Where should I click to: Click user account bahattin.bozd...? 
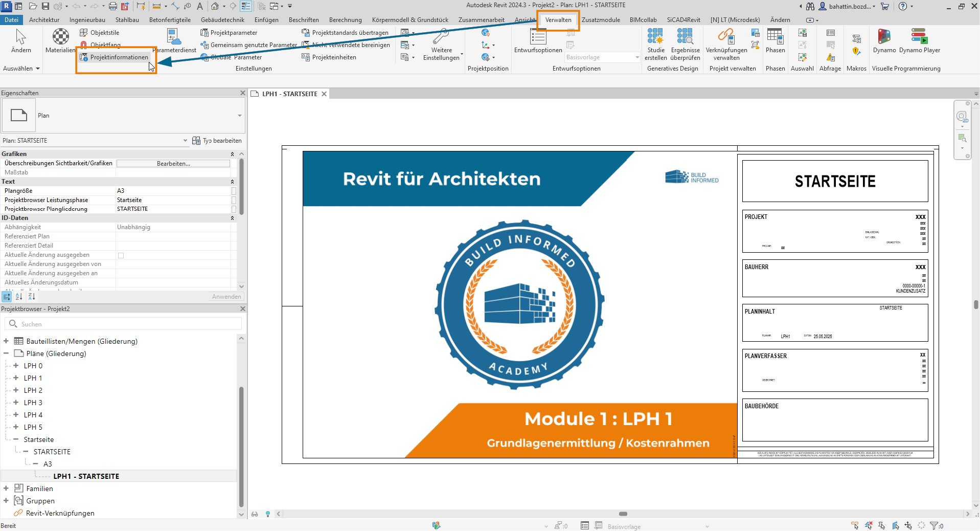(x=847, y=6)
